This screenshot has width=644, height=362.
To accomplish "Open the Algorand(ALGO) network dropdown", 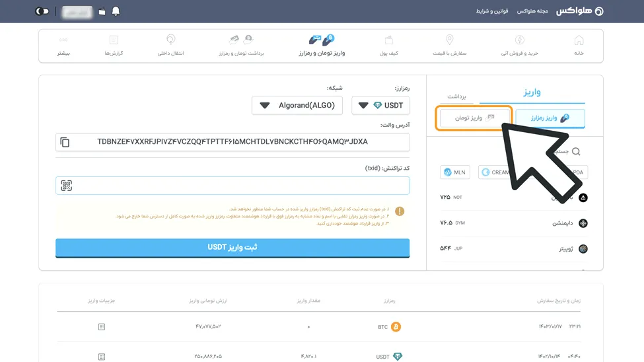I will point(297,106).
